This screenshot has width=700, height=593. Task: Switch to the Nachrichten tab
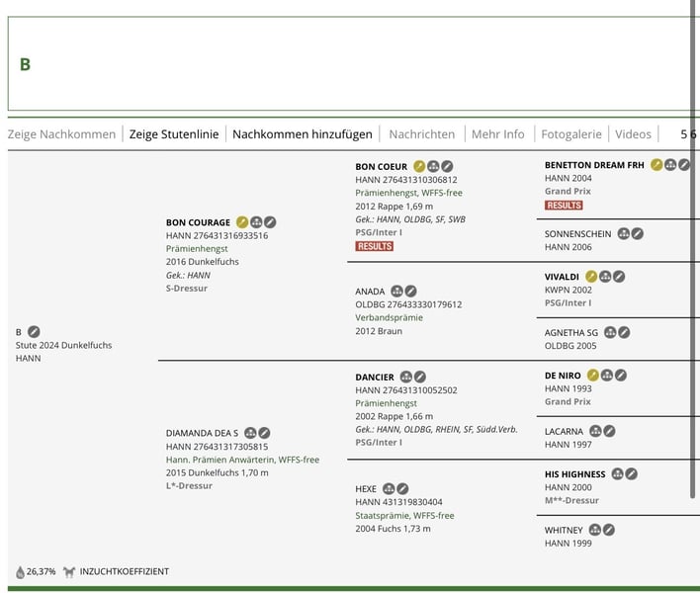point(422,134)
